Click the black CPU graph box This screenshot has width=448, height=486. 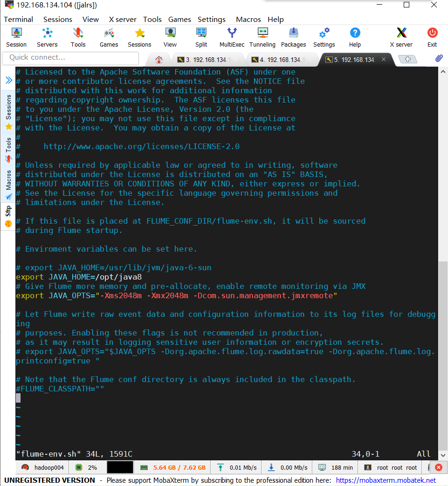(x=120, y=467)
